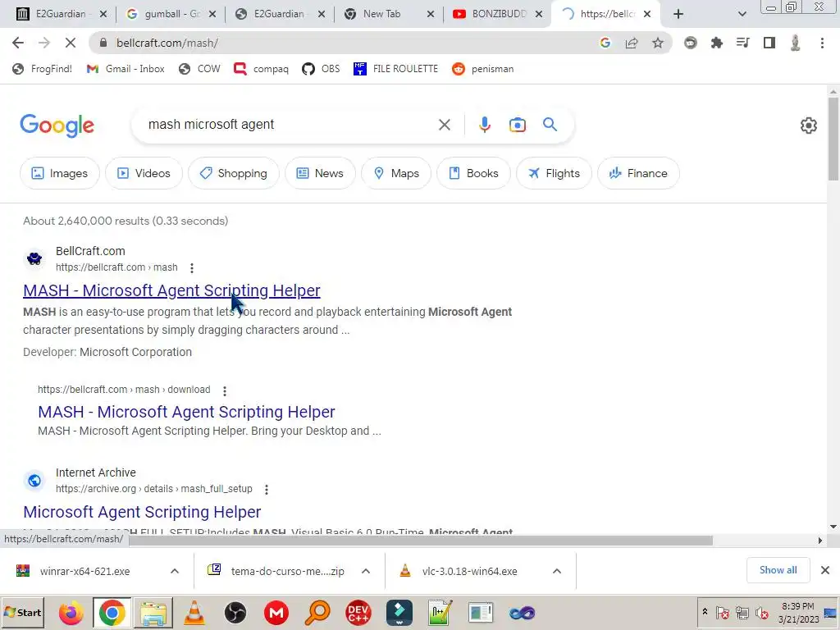Open the OBS GitHub bookmark
Viewport: 840px width, 630px height.
point(321,69)
